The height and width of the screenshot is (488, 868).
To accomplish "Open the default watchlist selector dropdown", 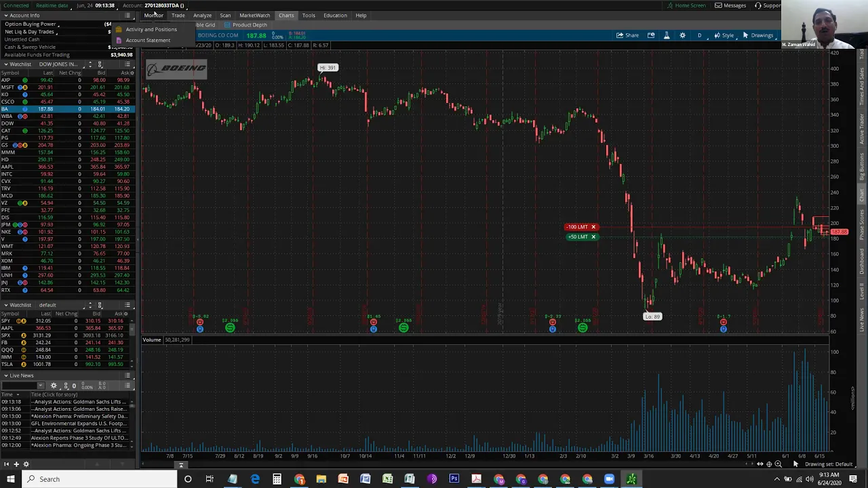I will [x=60, y=305].
